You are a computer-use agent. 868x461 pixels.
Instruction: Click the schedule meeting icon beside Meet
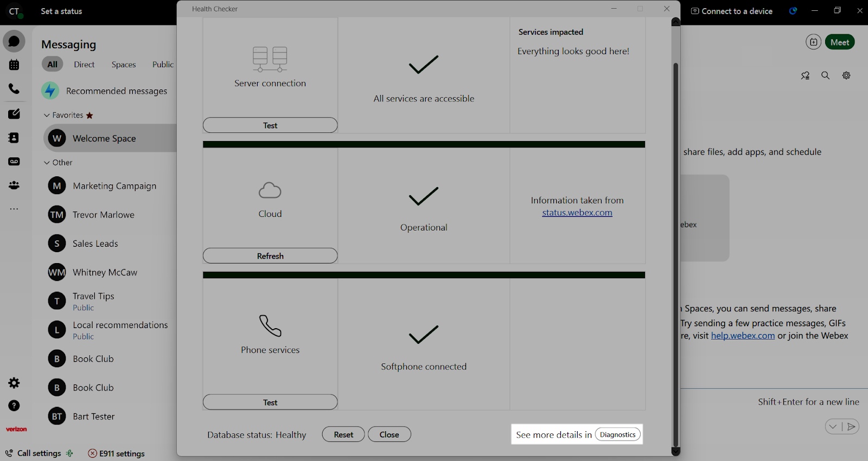(x=813, y=42)
